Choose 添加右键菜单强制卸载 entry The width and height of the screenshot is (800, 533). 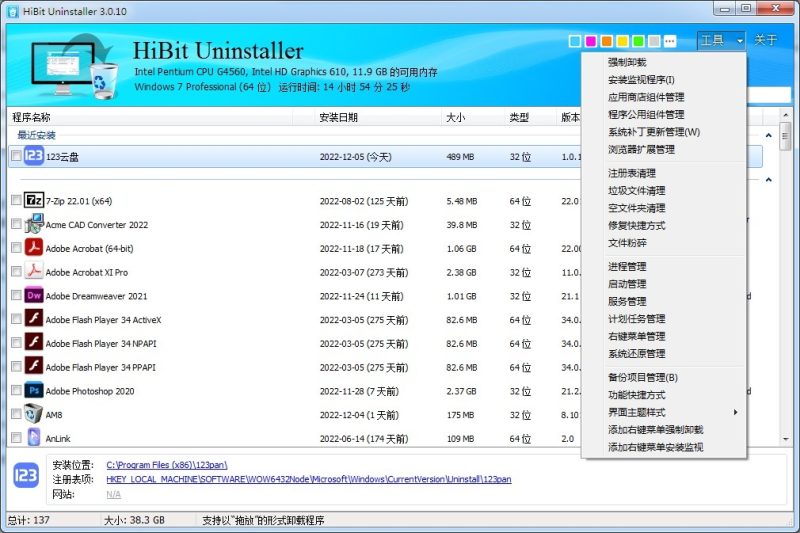(655, 429)
